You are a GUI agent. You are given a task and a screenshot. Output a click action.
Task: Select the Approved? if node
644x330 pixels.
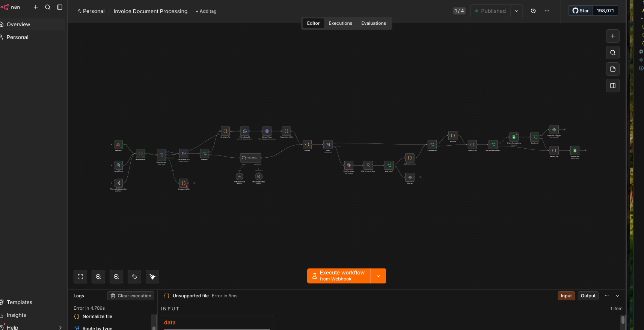[389, 165]
